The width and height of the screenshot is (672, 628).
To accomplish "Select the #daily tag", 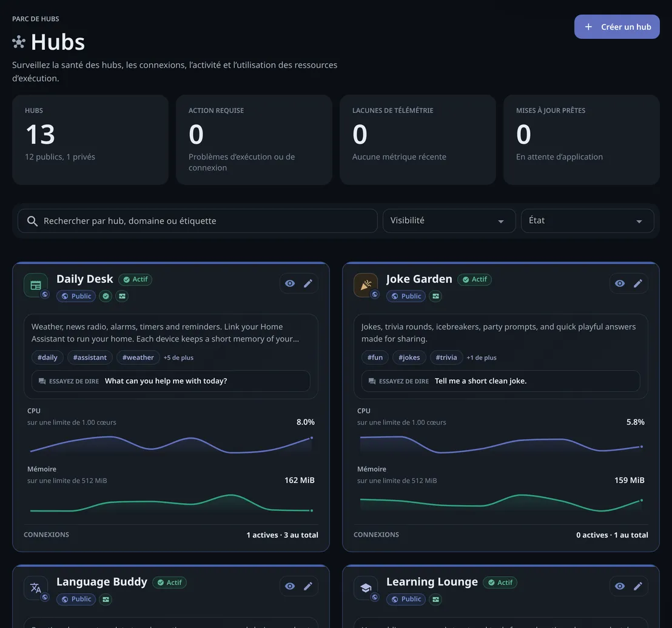I will 47,357.
